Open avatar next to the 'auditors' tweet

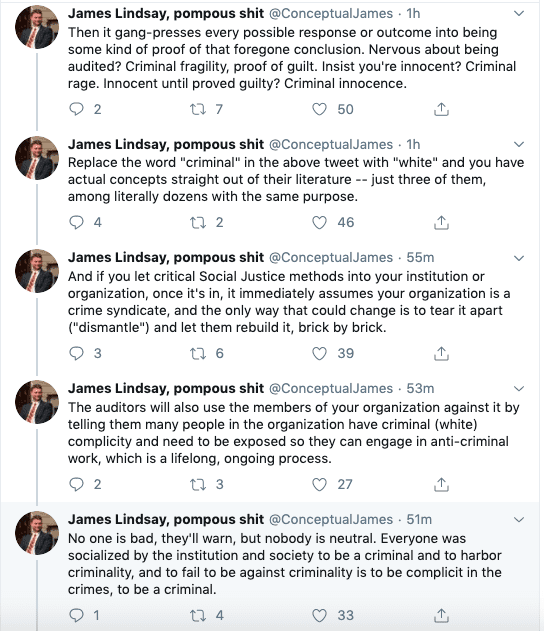point(37,402)
